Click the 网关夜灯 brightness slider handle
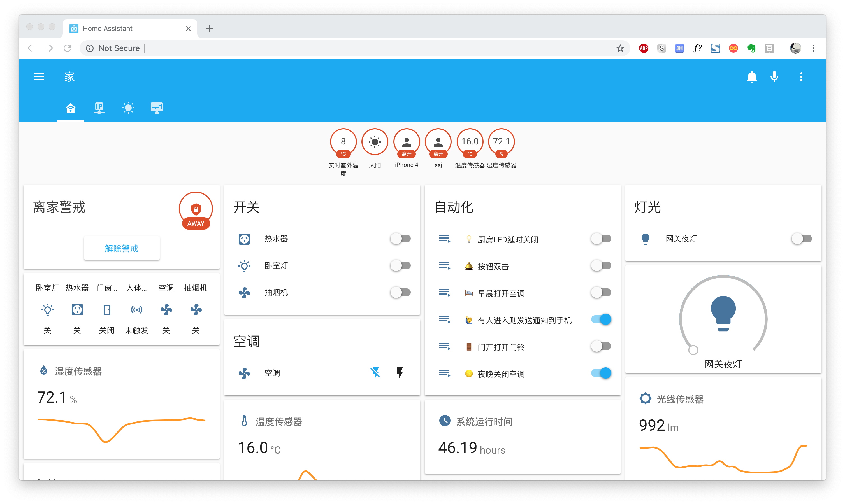Viewport: 845px width, 504px height. 693,350
